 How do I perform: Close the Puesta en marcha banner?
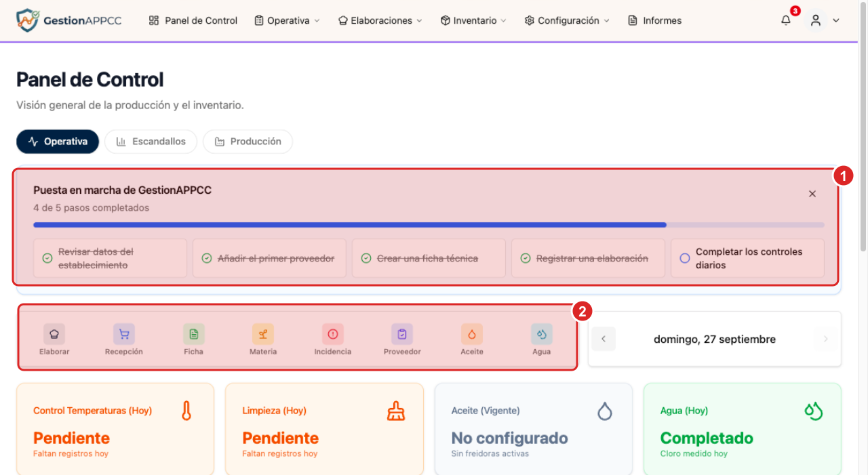pos(812,194)
